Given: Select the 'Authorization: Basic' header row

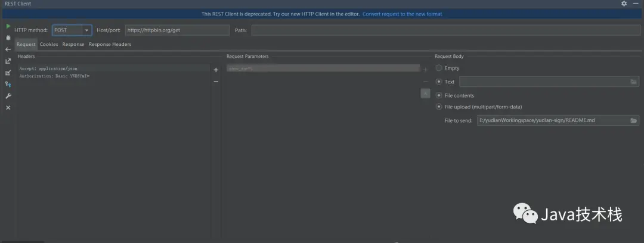Looking at the screenshot, I should pos(114,76).
